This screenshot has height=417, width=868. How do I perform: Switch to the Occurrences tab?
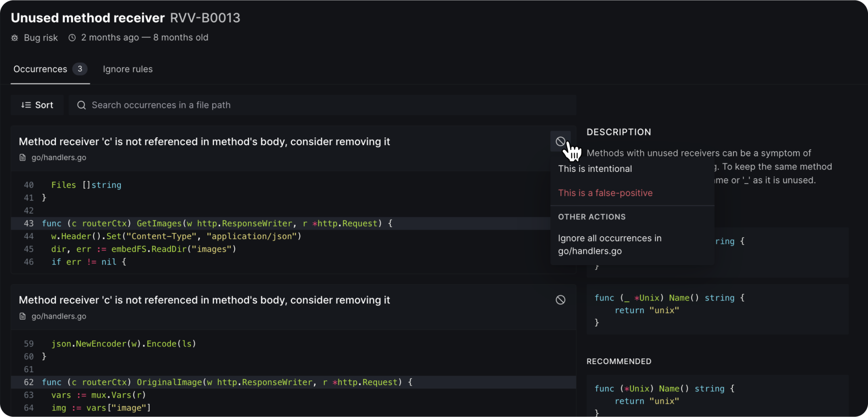pyautogui.click(x=50, y=69)
